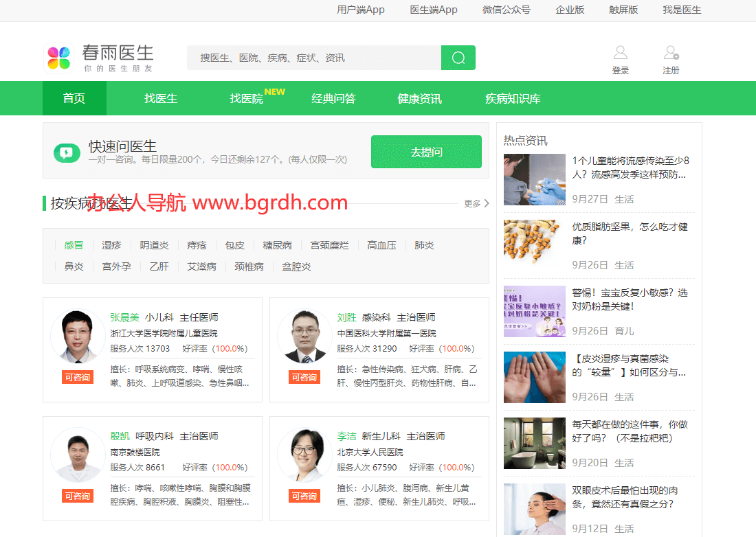
Task: Expand 更多 diseases with the chevron
Action: pos(487,203)
